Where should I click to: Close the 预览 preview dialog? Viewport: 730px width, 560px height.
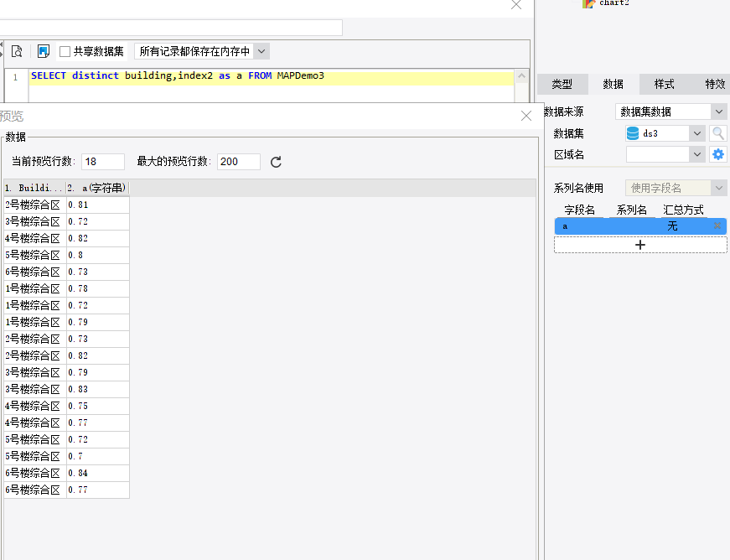(x=526, y=116)
